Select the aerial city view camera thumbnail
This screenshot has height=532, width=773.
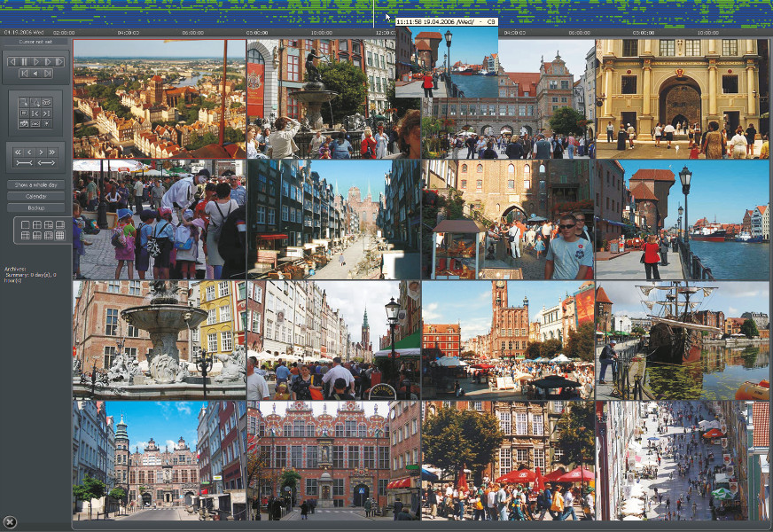(x=160, y=98)
